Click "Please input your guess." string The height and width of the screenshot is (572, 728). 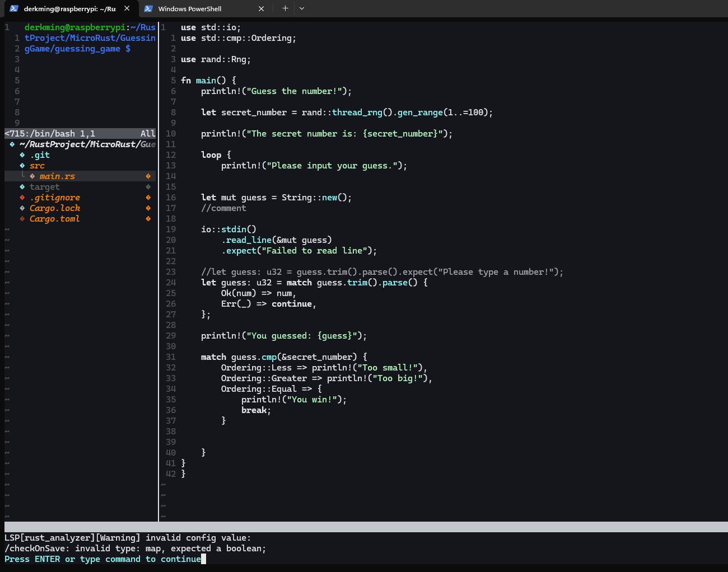click(x=333, y=166)
